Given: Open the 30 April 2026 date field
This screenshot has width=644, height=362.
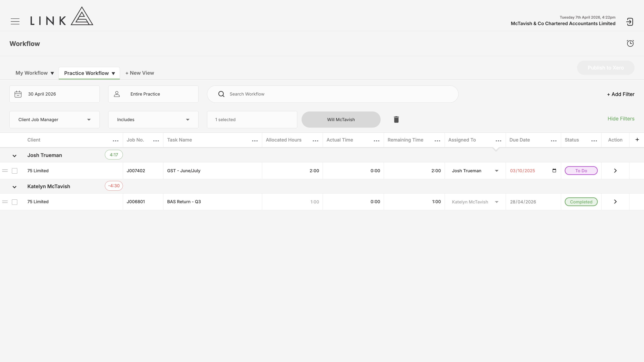Looking at the screenshot, I should (55, 94).
